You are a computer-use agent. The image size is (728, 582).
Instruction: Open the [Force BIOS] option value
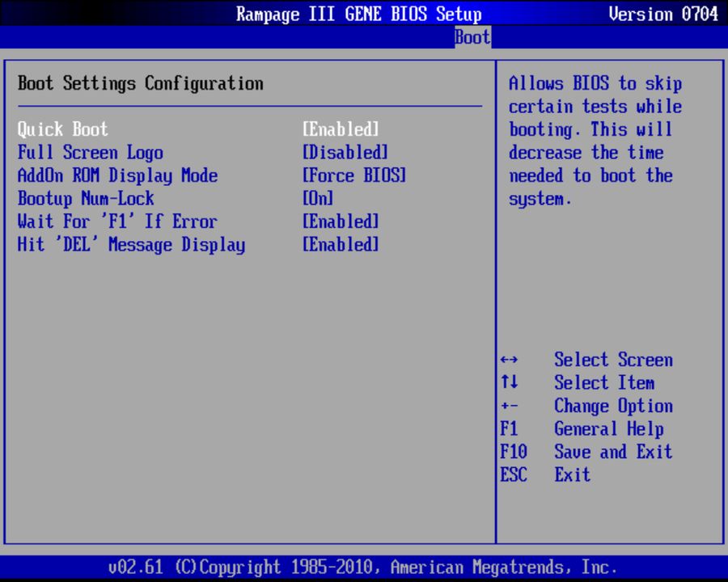click(354, 175)
